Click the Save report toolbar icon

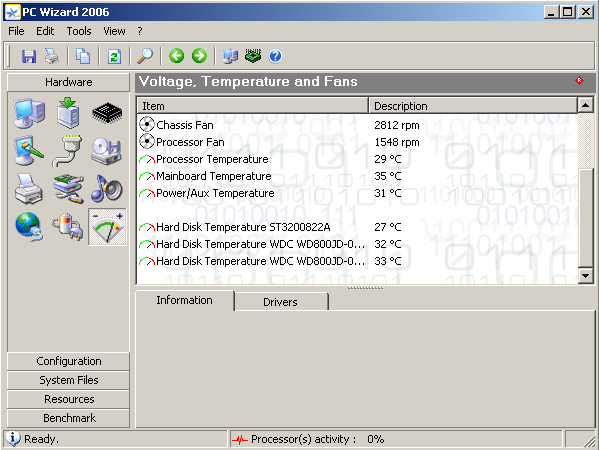point(29,56)
